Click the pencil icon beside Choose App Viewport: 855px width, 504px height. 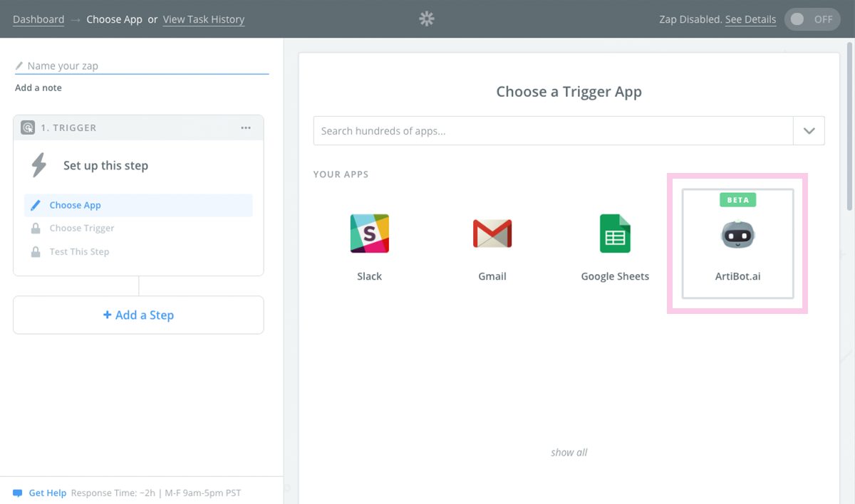click(36, 205)
